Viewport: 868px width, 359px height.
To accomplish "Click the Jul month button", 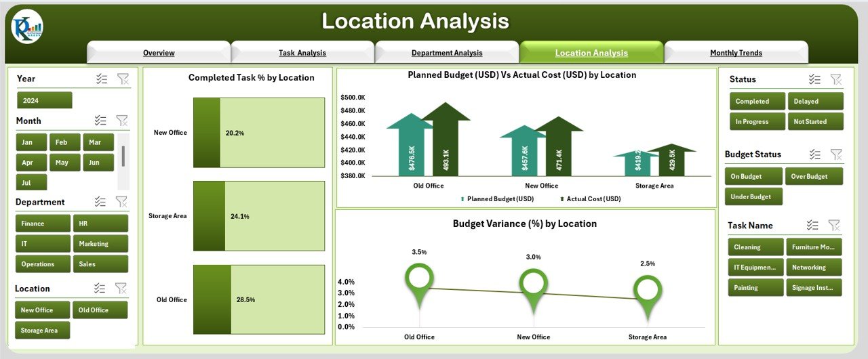I will (32, 182).
